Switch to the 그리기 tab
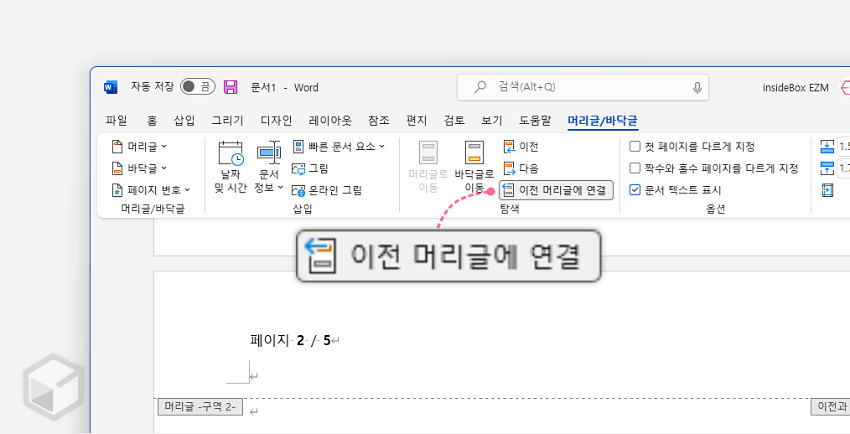The height and width of the screenshot is (434, 850). pos(227,120)
